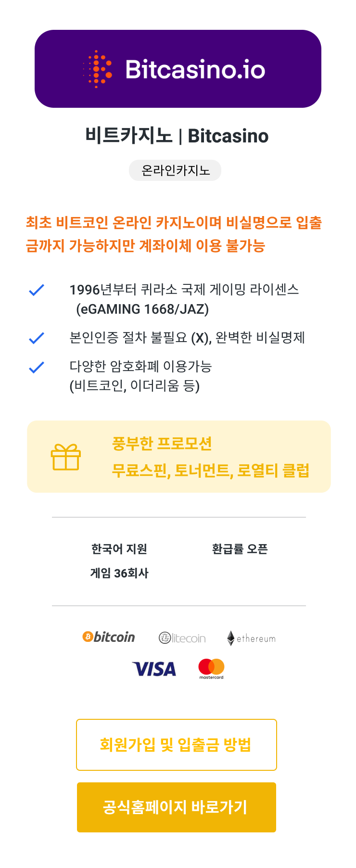Click checkmark beside 다양한 암호화폐 이용가능
Image resolution: width=356 pixels, height=868 pixels.
[37, 367]
